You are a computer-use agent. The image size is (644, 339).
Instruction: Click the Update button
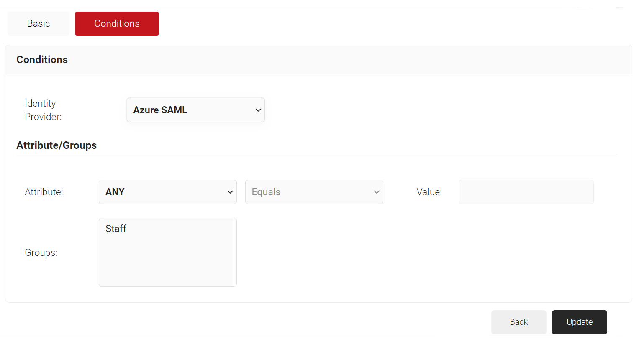579,322
